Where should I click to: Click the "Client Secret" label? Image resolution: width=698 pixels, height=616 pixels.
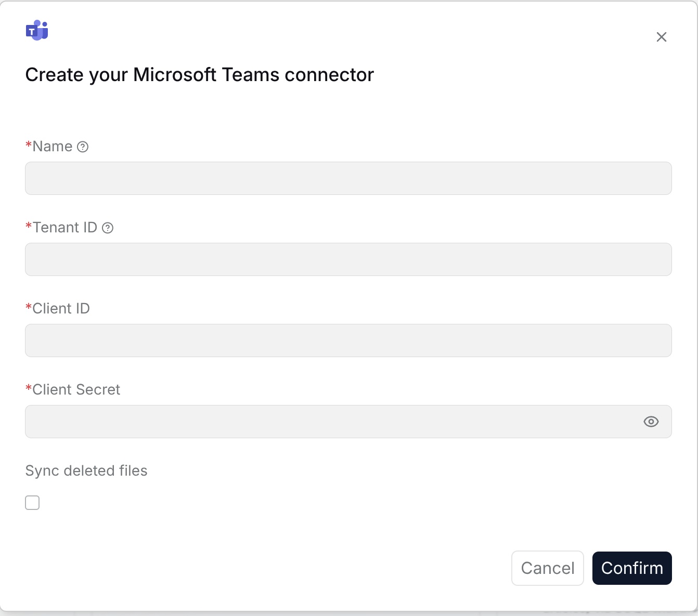click(x=76, y=389)
